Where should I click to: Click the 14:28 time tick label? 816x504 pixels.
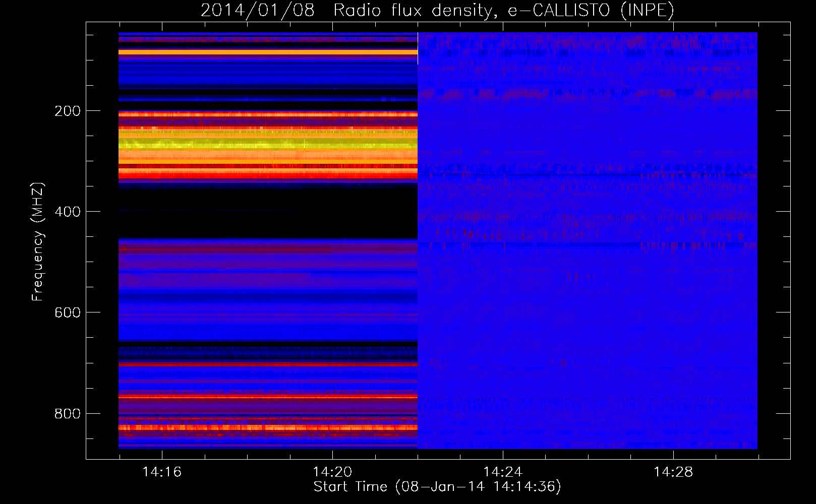click(673, 472)
